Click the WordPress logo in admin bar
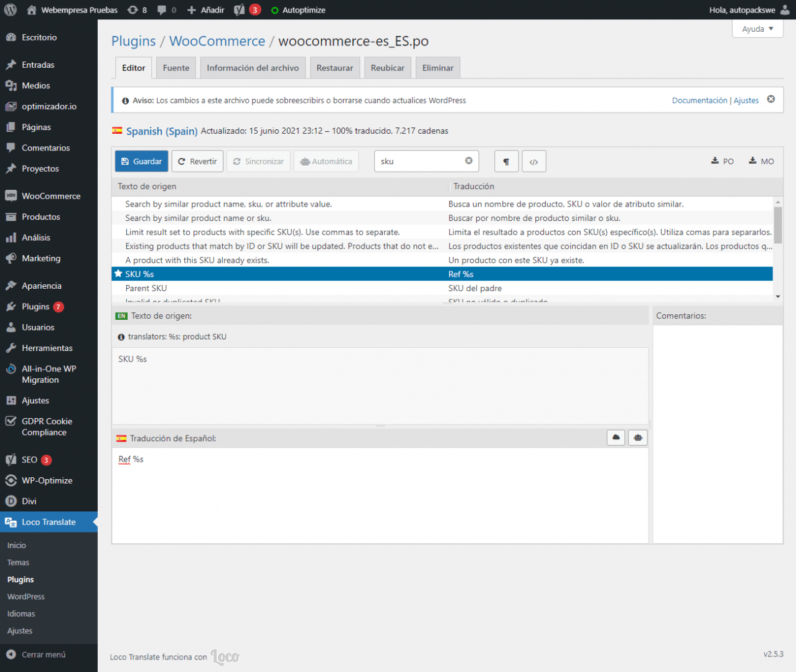Image resolution: width=796 pixels, height=672 pixels. (x=10, y=10)
